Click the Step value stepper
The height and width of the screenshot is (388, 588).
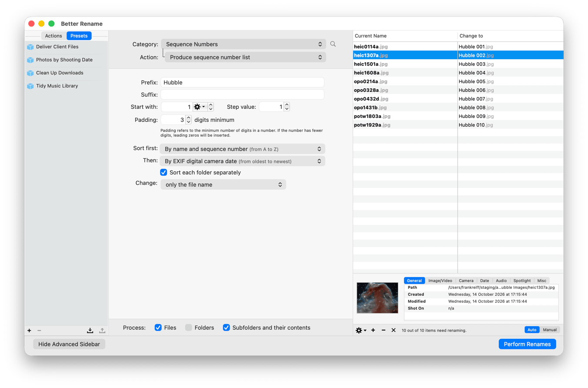click(x=287, y=107)
